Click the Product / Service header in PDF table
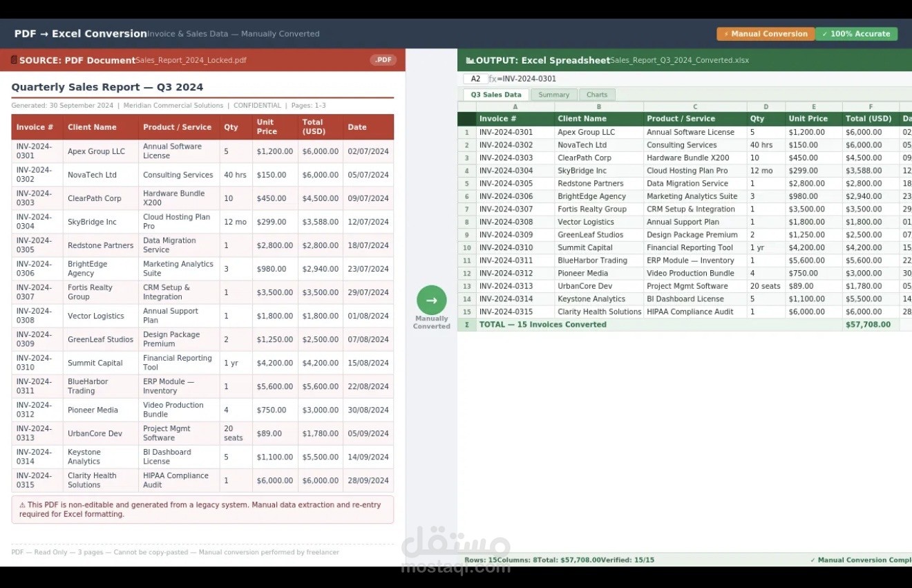912x588 pixels. coord(178,127)
